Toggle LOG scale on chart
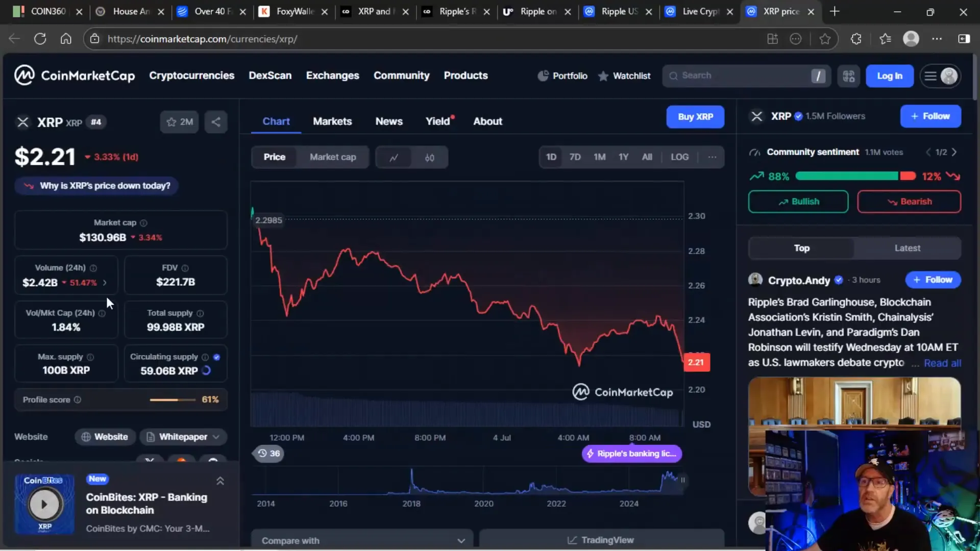980x551 pixels. [x=679, y=157]
